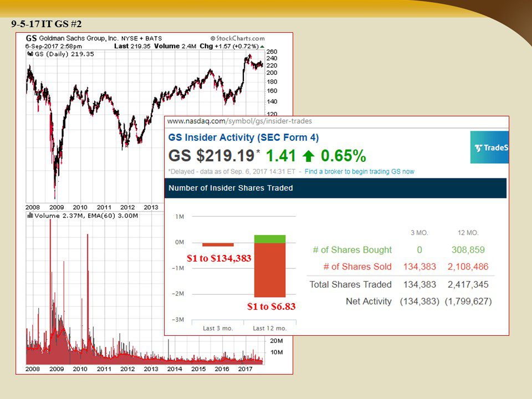Image resolution: width=532 pixels, height=399 pixels.
Task: Click the 'Number of Insider Shares Traded' header bar
Action: (x=336, y=188)
